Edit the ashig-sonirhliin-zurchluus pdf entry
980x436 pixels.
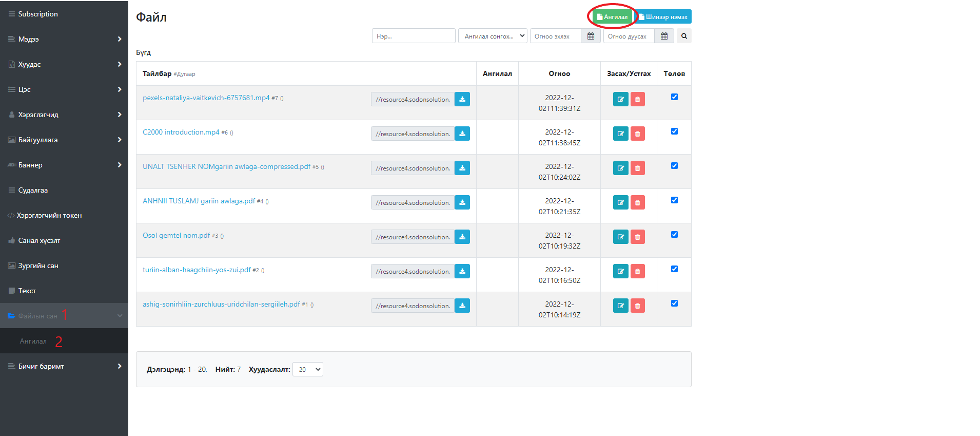coord(620,306)
